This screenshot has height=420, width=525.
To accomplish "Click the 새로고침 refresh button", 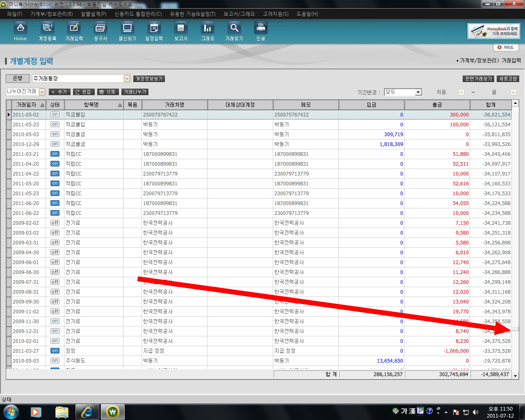I will coord(508,79).
